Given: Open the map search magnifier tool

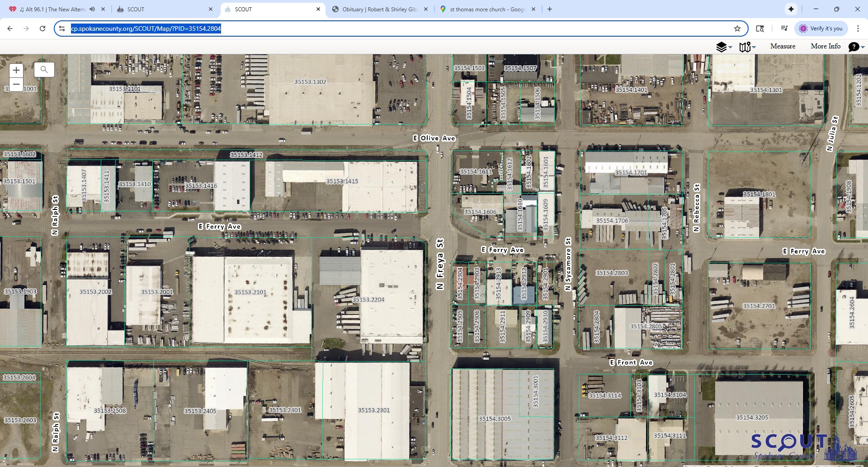Looking at the screenshot, I should [44, 70].
